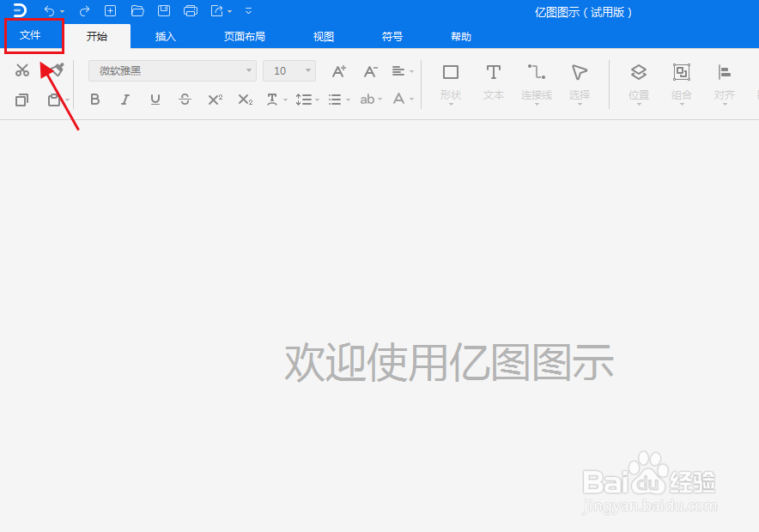759x532 pixels.
Task: Toggle italic formatting
Action: point(124,100)
